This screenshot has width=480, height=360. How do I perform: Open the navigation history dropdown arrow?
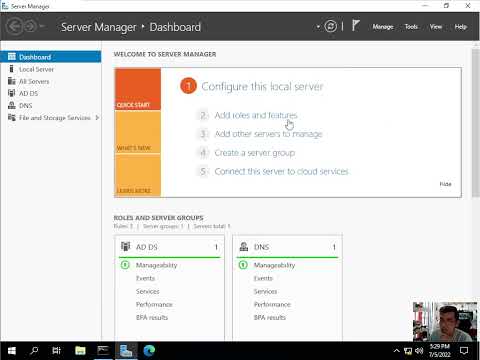coord(42,26)
